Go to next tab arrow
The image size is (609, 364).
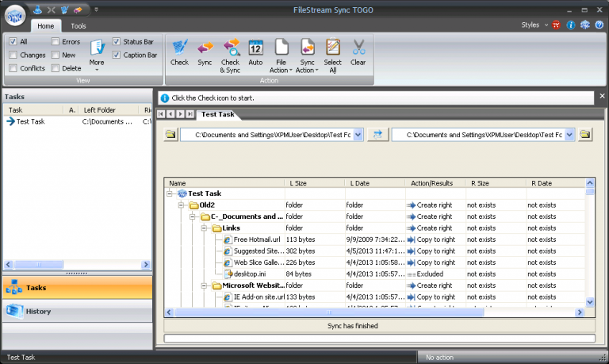[x=180, y=114]
